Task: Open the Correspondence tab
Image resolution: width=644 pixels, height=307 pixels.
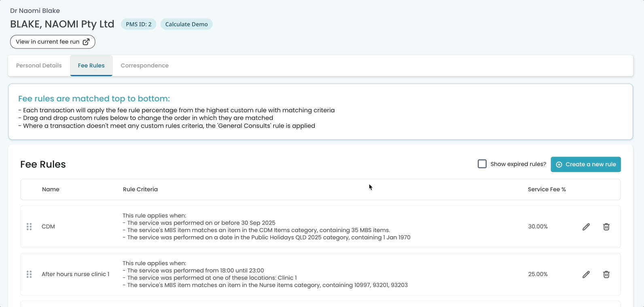Action: (x=144, y=65)
